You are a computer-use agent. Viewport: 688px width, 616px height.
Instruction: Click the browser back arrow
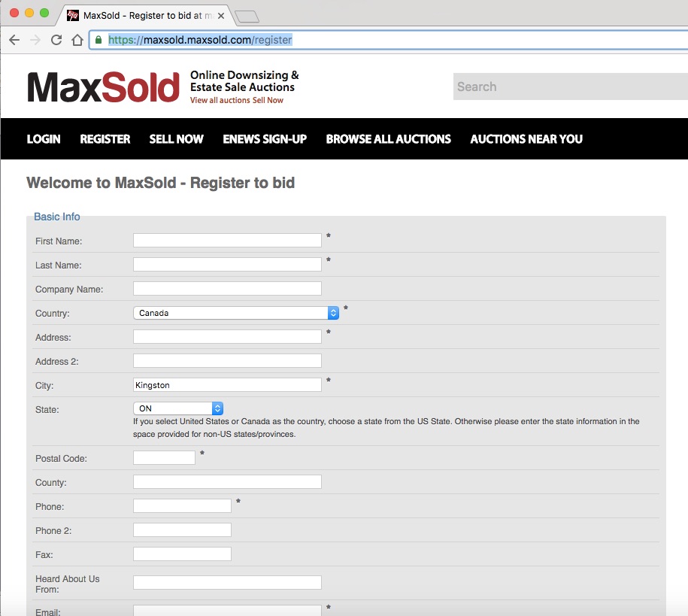coord(14,40)
